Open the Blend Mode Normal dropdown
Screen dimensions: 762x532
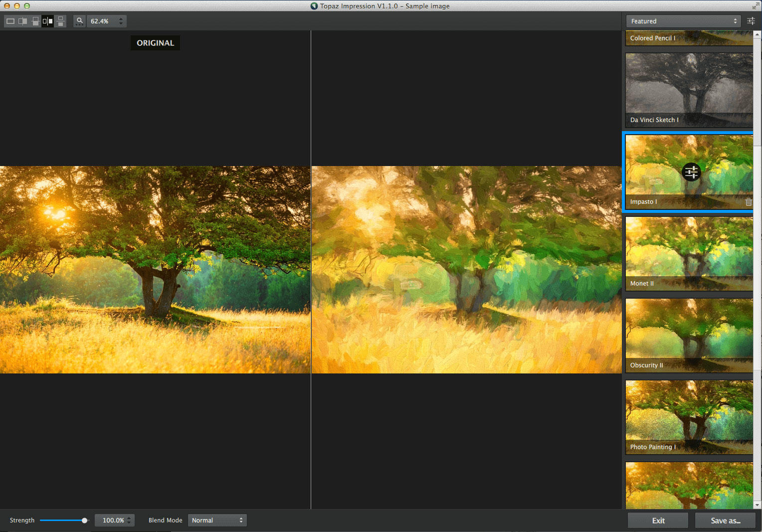217,521
